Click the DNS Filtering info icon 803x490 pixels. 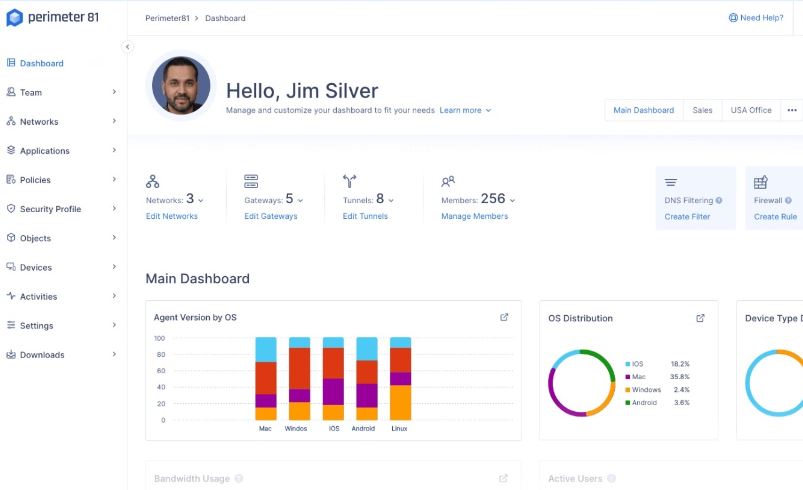click(719, 201)
